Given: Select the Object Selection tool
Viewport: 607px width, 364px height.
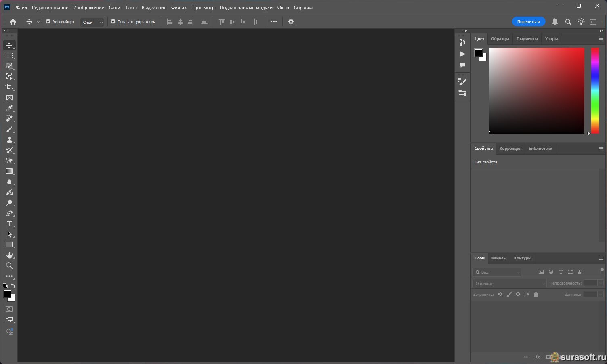Looking at the screenshot, I should (9, 77).
